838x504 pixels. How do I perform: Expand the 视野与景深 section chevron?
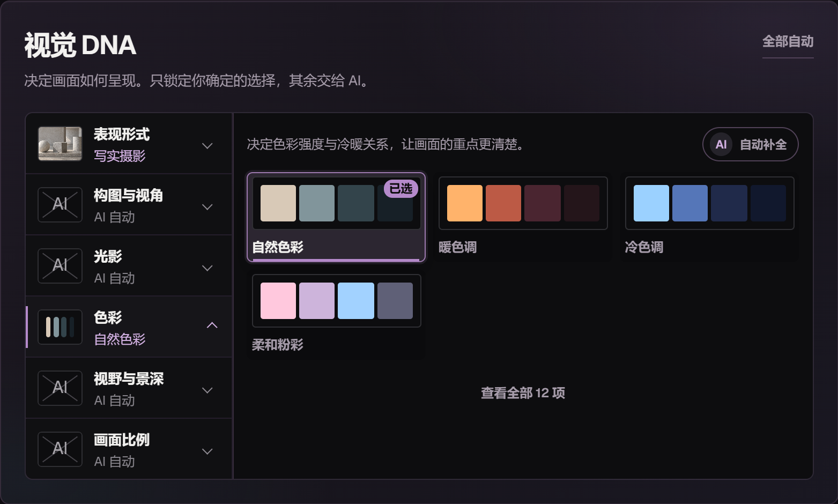point(207,390)
